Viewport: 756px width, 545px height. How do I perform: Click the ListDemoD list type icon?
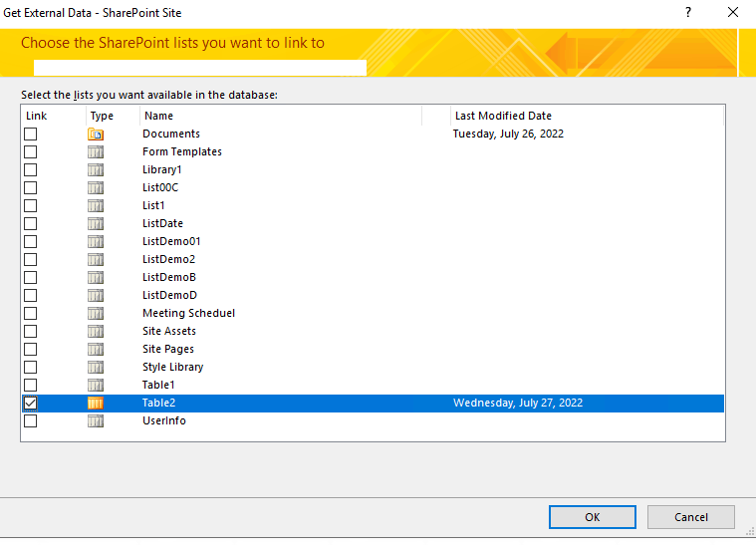tap(96, 295)
